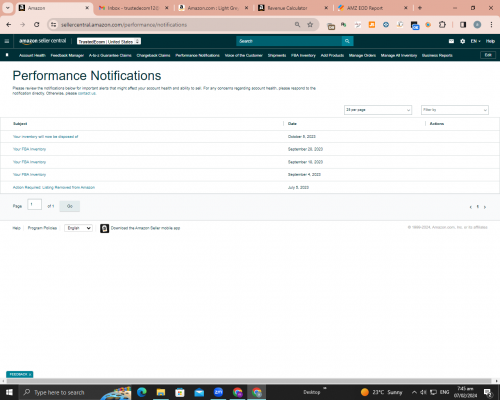Open the results per page dropdown
Viewport: 500px width, 400px height.
pyautogui.click(x=378, y=110)
